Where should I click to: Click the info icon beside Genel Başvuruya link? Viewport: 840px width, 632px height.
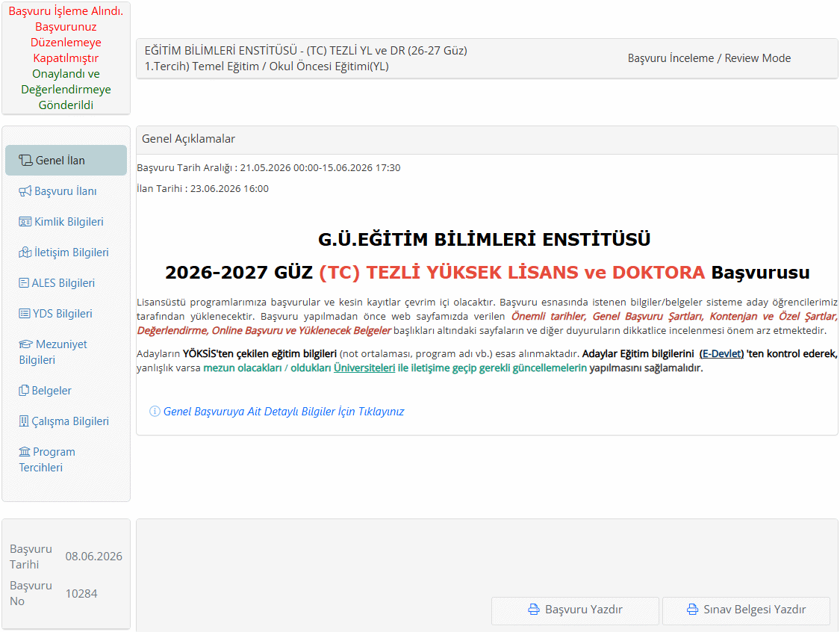pyautogui.click(x=155, y=411)
